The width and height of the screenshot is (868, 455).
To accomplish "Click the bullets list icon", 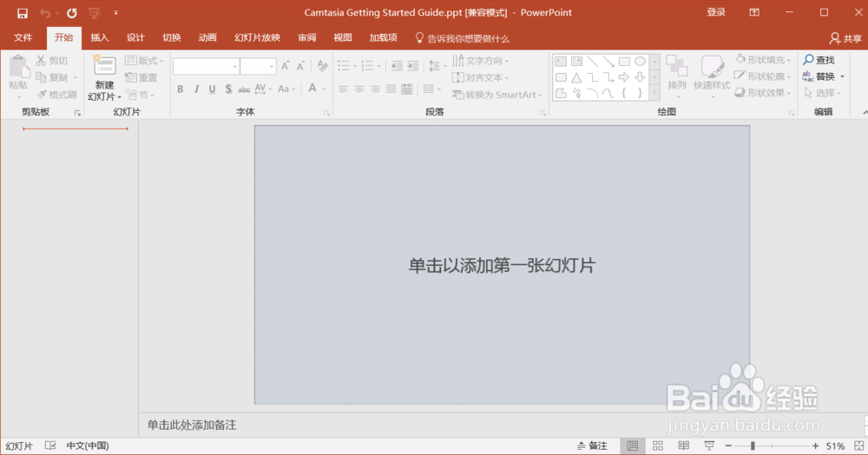I will (x=344, y=66).
